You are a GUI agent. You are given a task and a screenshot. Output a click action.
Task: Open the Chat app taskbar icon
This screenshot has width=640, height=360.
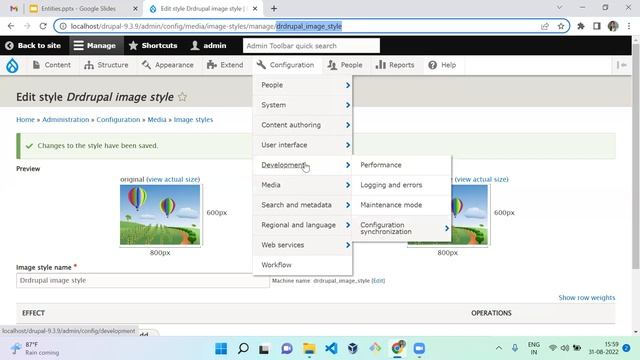tap(287, 348)
